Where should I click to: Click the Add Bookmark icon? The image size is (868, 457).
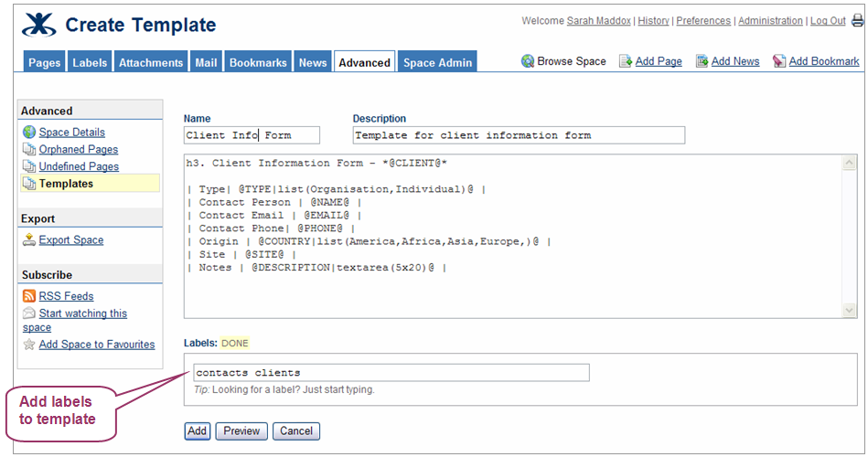click(779, 61)
